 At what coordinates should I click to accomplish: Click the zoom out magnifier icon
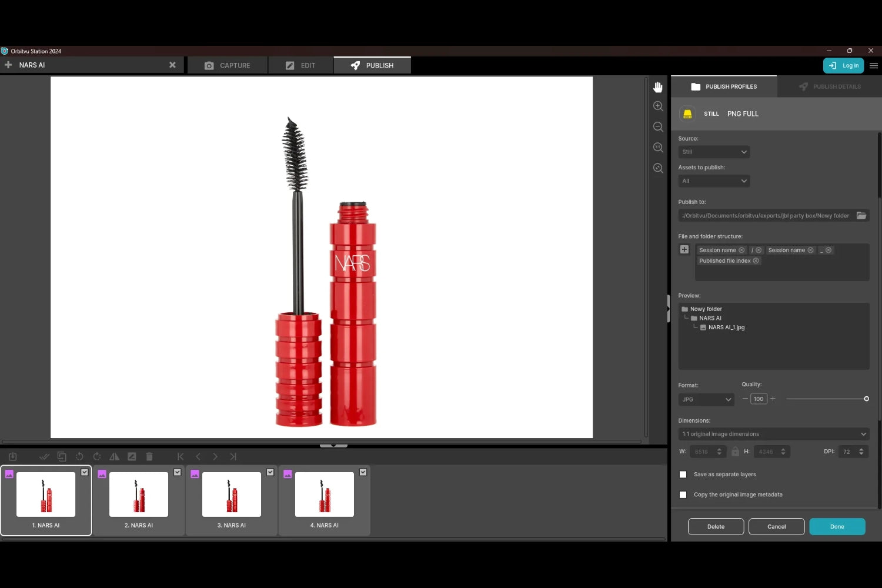click(658, 127)
